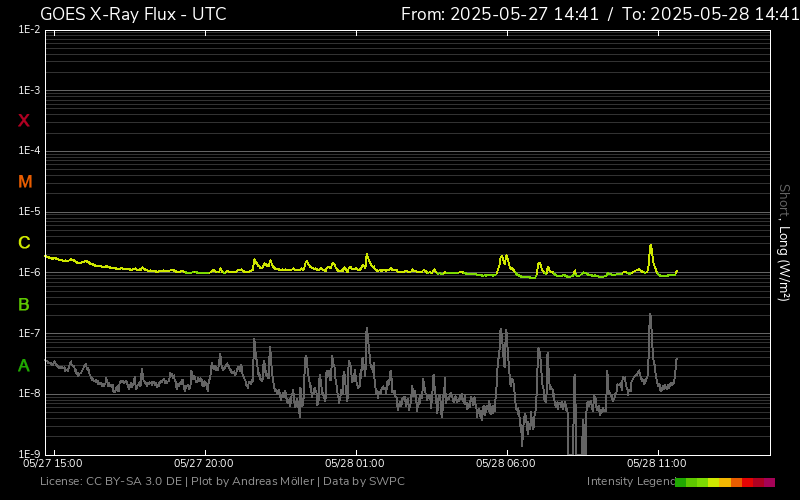This screenshot has width=800, height=500.
Task: Click the green A flare class label
Action: tap(24, 366)
